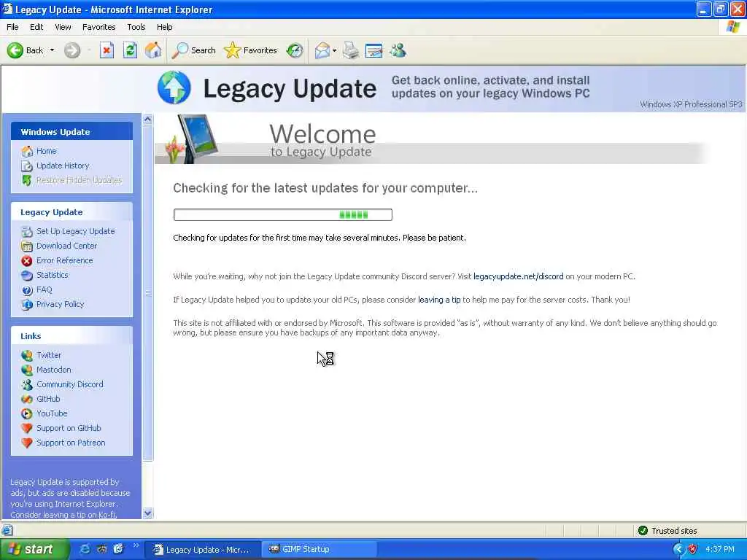Click the Legacy Update globe logo
This screenshot has width=747, height=560.
point(174,87)
